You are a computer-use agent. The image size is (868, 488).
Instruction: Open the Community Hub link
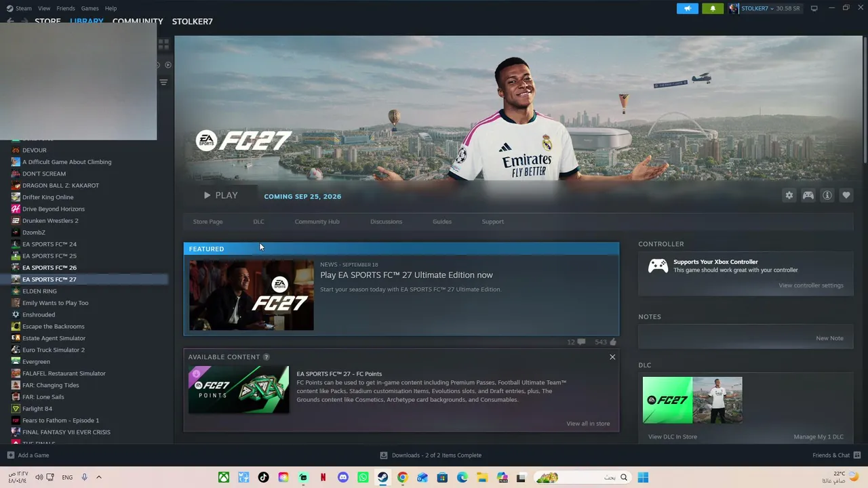317,222
